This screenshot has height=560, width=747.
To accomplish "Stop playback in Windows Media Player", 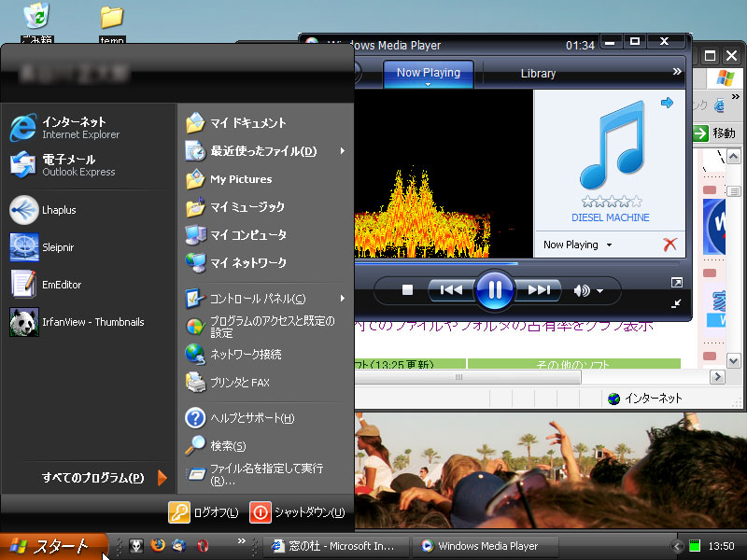I will (x=405, y=290).
